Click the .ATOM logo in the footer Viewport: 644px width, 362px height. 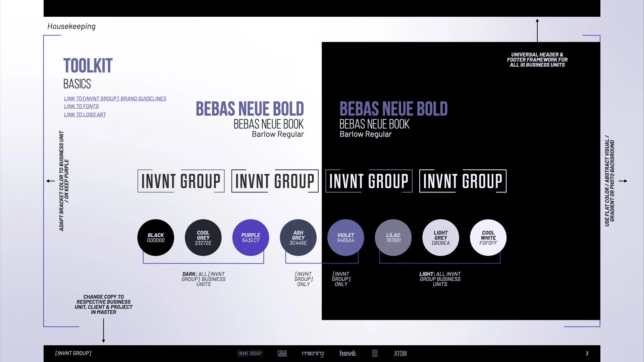pyautogui.click(x=400, y=353)
